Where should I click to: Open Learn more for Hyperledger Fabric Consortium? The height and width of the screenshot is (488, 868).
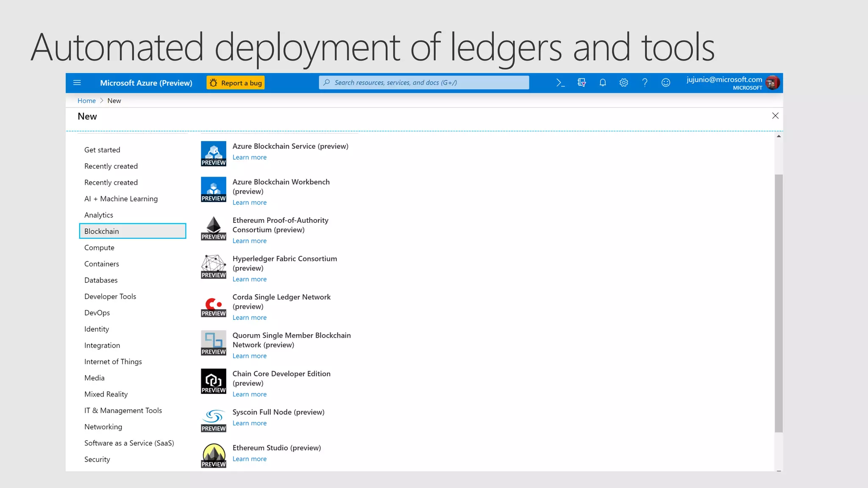pyautogui.click(x=250, y=279)
